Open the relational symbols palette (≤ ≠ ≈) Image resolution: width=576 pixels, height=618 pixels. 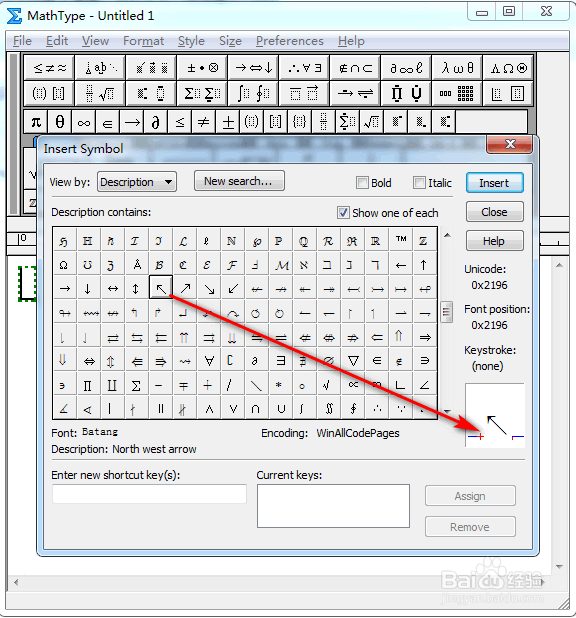pos(49,68)
